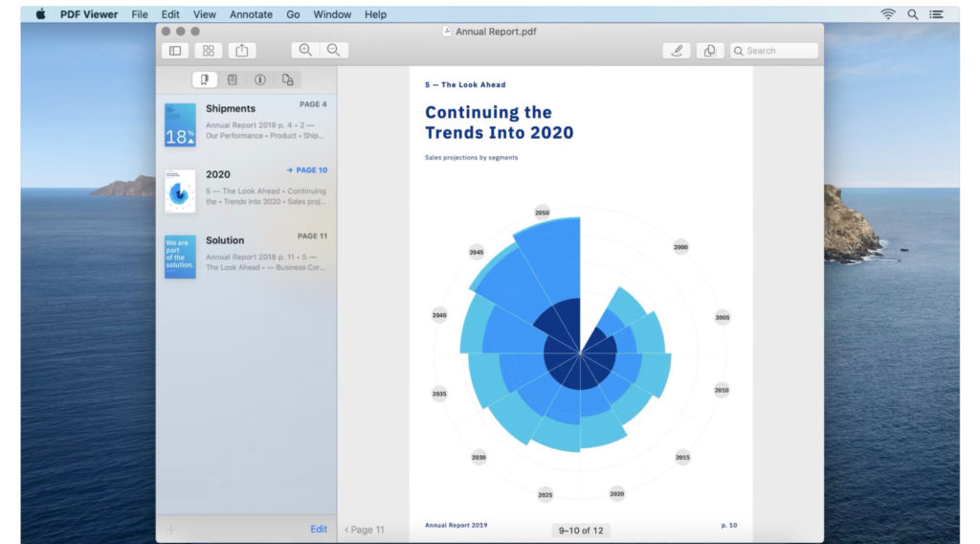Click the Annual Report.pdf window title
This screenshot has height=544, width=980.
click(496, 32)
